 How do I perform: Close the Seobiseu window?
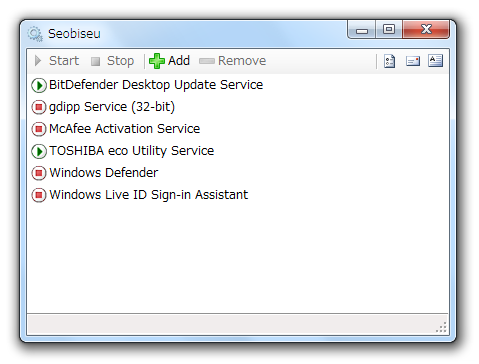(426, 30)
